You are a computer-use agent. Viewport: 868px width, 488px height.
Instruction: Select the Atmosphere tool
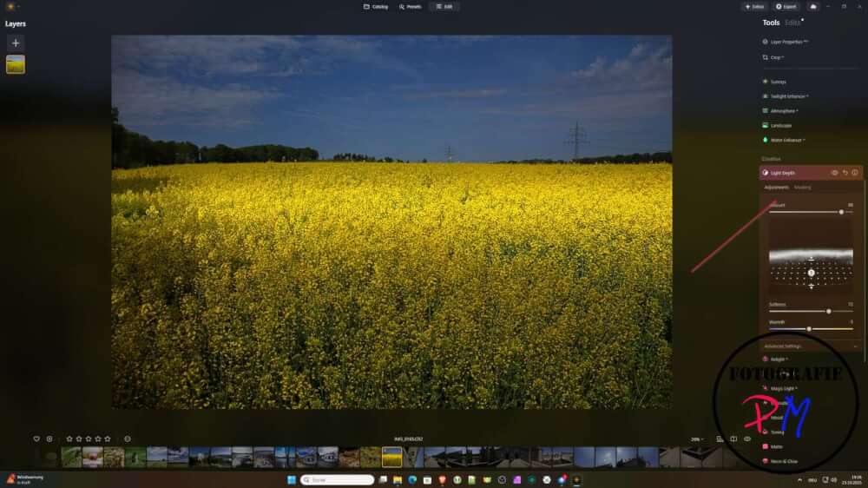pos(783,111)
